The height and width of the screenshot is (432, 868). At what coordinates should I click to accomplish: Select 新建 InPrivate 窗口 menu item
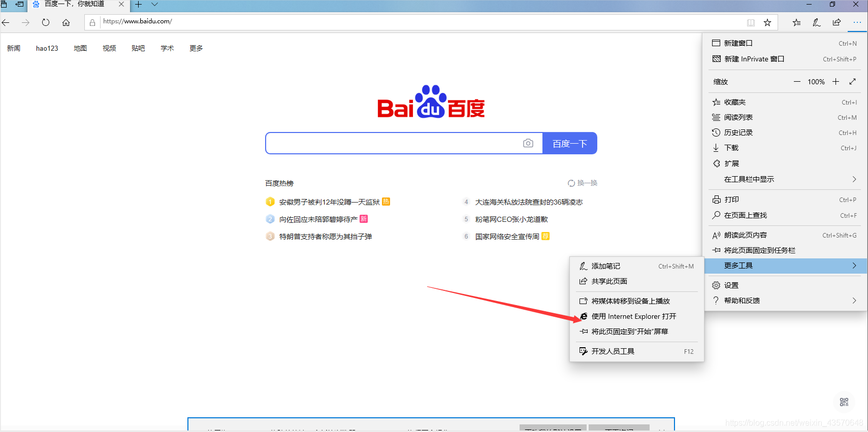coord(785,59)
